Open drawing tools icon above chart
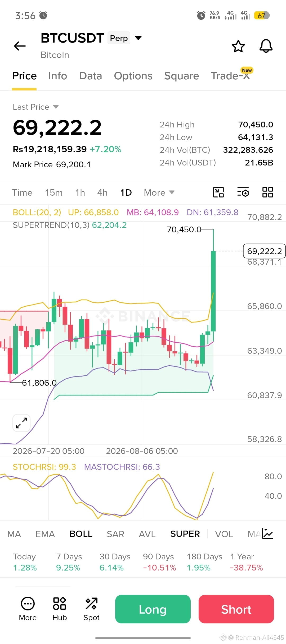 point(218,192)
